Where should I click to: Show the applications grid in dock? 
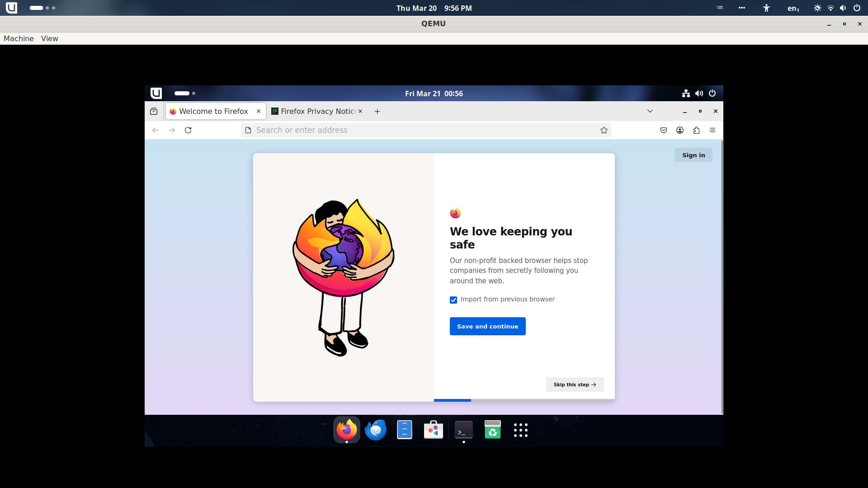pyautogui.click(x=520, y=430)
